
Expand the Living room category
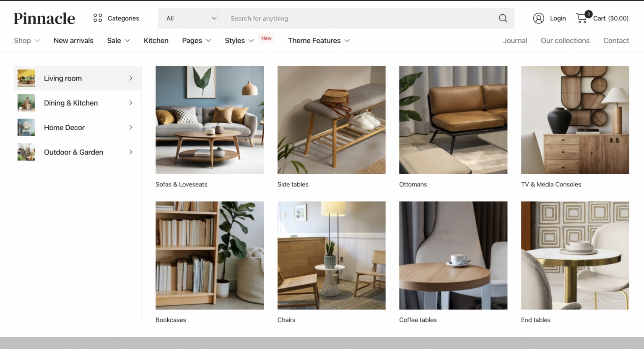78,78
